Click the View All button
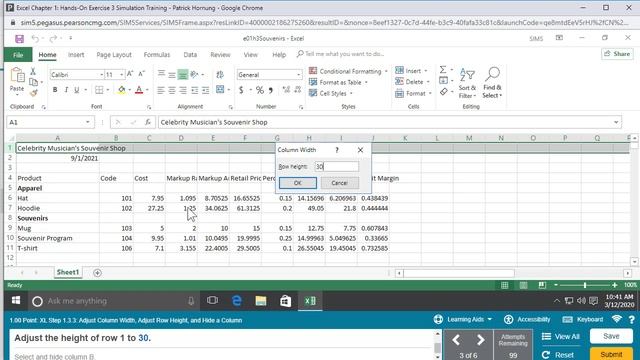This screenshot has width=640, height=360. click(561, 337)
